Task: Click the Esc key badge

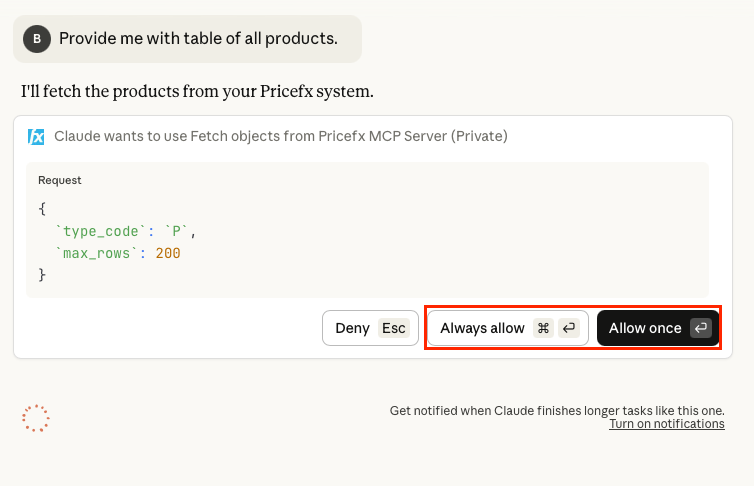Action: (394, 328)
